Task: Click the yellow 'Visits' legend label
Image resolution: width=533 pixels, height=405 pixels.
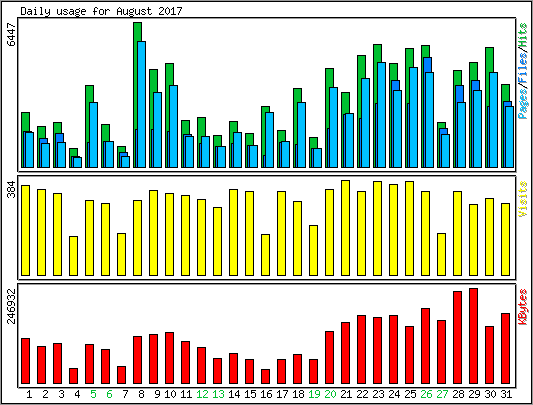Action: pos(522,199)
